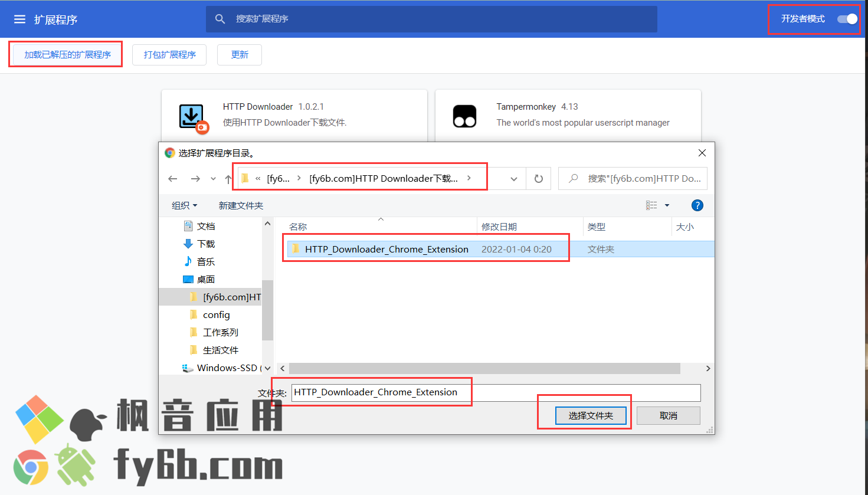The image size is (868, 495).
Task: Change the view layout icon
Action: click(651, 205)
